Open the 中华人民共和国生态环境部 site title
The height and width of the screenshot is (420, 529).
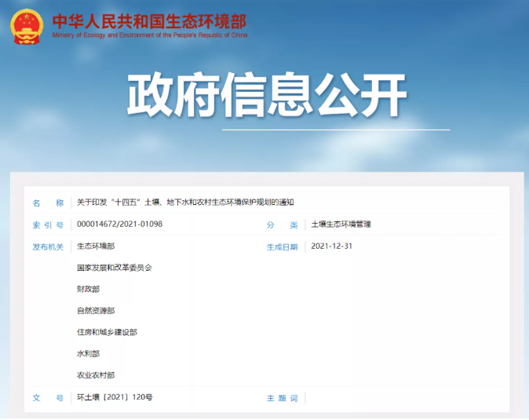149,21
